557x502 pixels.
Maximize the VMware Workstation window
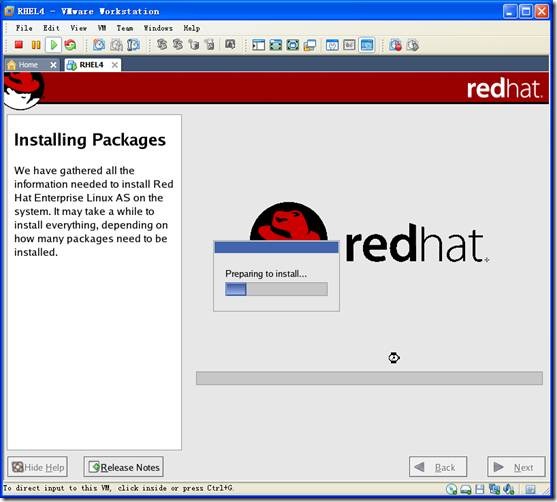(526, 11)
